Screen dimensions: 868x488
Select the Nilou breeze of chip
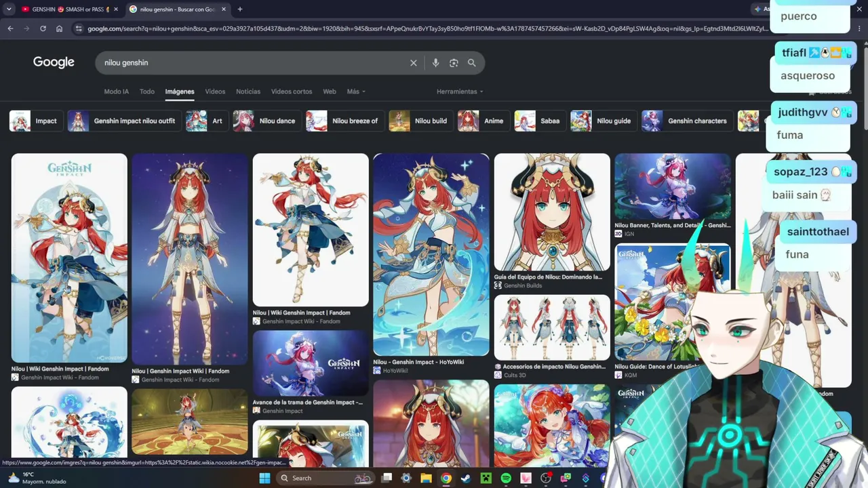click(x=344, y=121)
